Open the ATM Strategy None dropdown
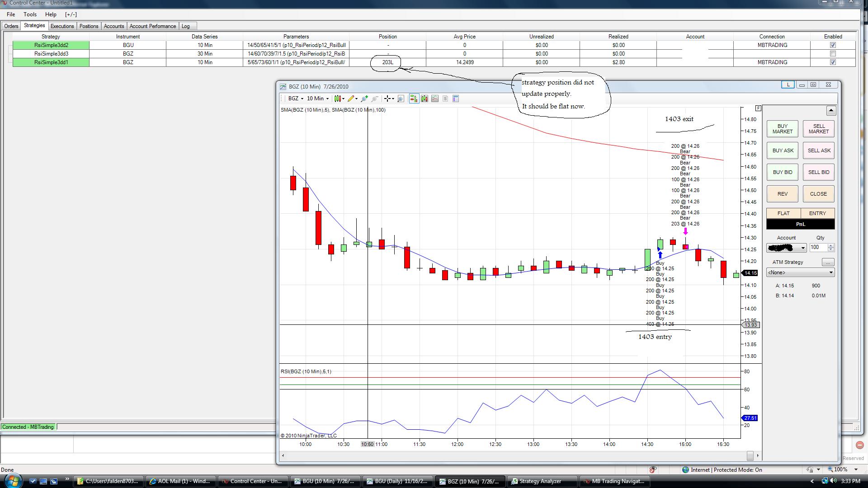The height and width of the screenshot is (488, 868). pyautogui.click(x=800, y=272)
